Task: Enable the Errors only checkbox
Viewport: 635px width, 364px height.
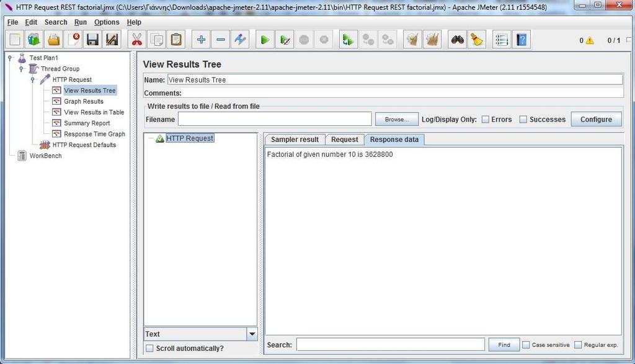Action: (485, 120)
